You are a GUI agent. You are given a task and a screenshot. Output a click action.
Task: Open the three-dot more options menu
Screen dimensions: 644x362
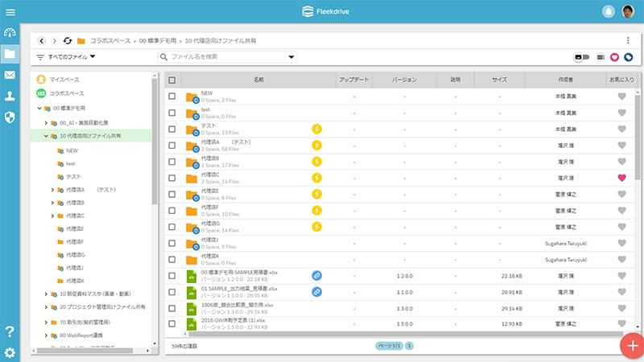[x=628, y=40]
